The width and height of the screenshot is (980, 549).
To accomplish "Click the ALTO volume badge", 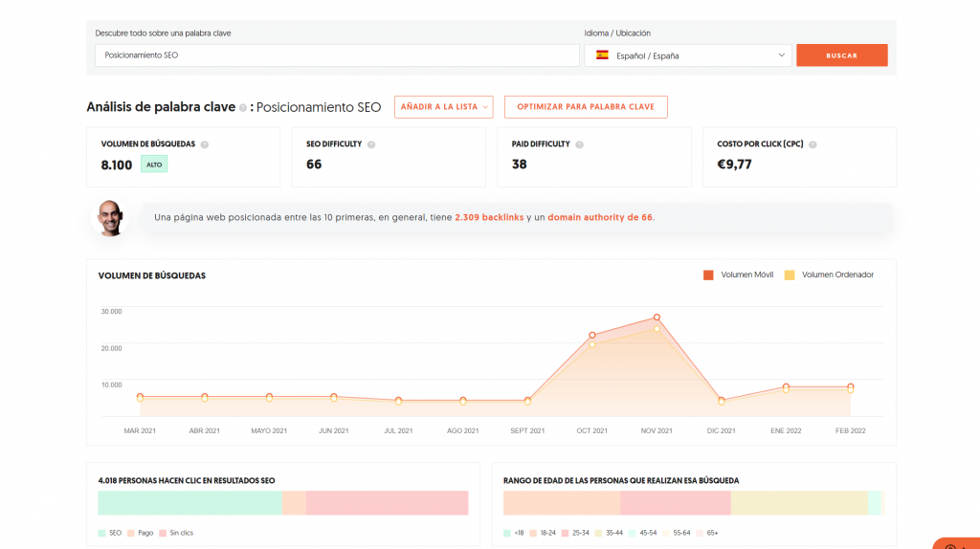I will click(x=154, y=165).
